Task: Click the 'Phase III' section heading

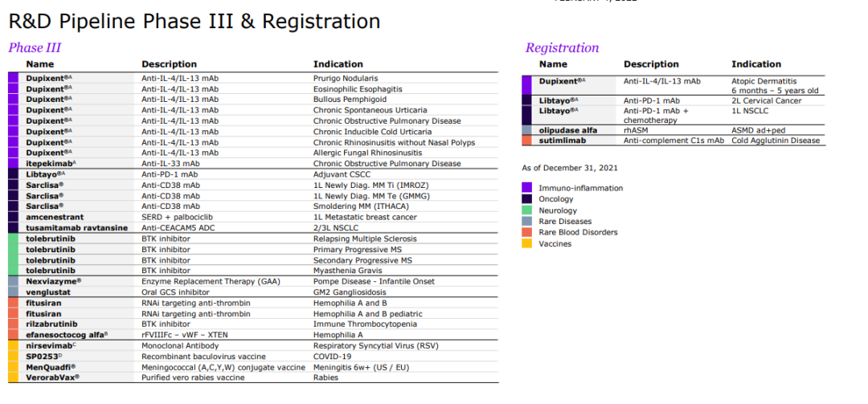Action: (x=35, y=47)
